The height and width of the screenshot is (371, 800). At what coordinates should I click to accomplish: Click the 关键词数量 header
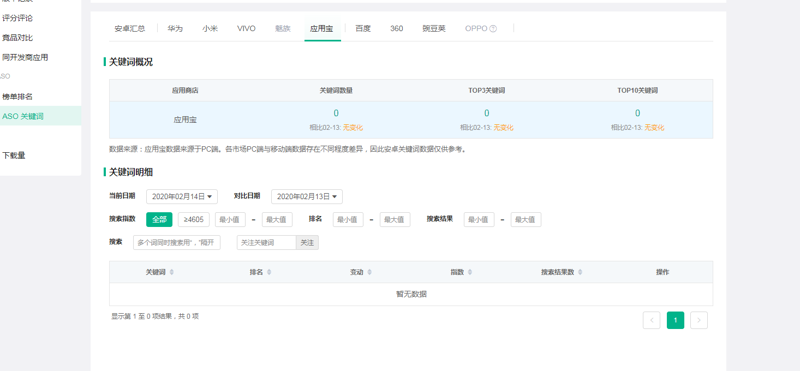tap(336, 90)
